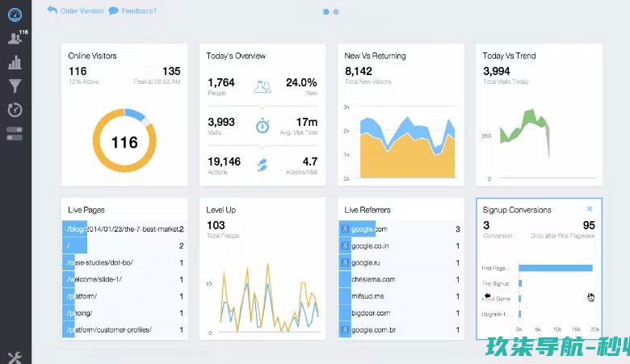
Task: Open the history clock icon in sidebar
Action: (15, 110)
